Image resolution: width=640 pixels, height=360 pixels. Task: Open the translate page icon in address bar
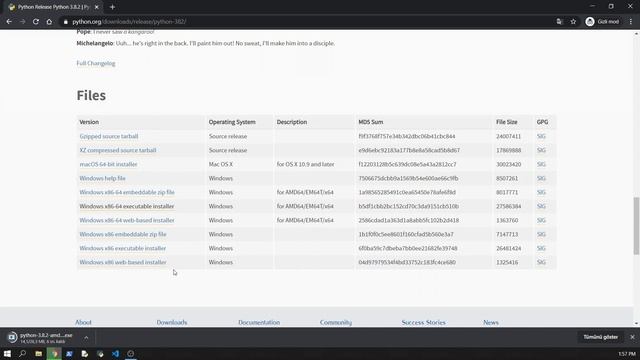[x=559, y=22]
